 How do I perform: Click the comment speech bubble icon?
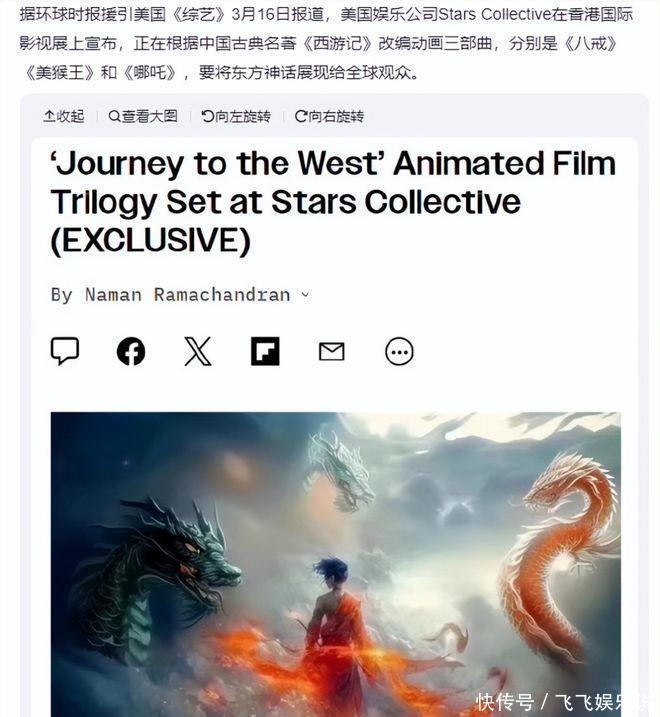tap(64, 351)
